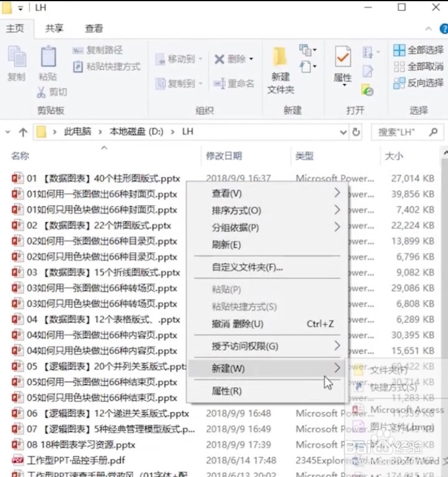This screenshot has width=448, height=477.
Task: Switch to the Share (共享) ribbon tab
Action: coord(54,29)
